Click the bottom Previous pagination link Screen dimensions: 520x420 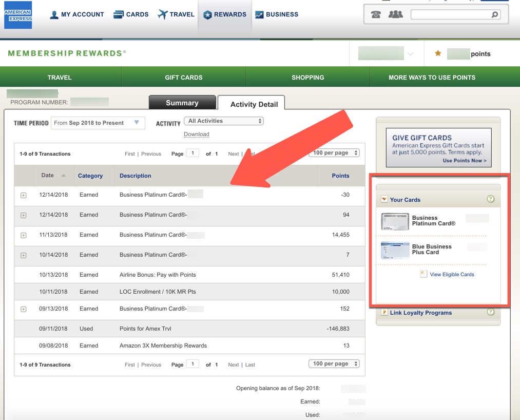[x=151, y=365]
